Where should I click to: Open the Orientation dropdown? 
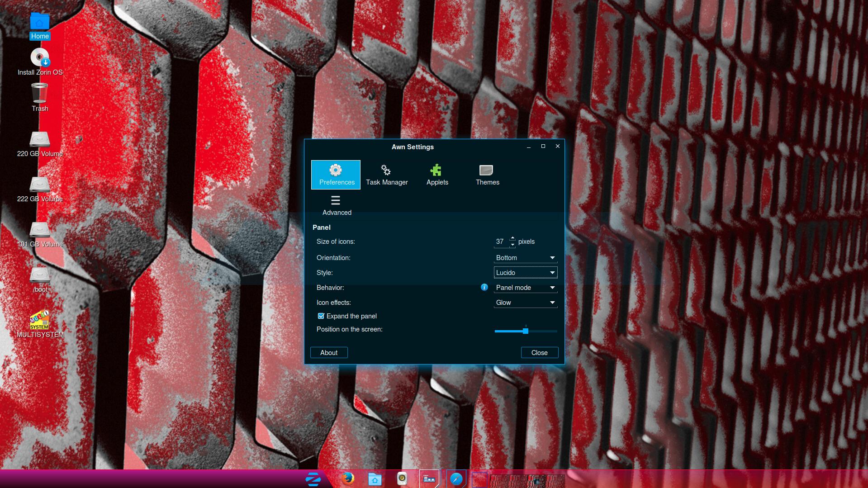525,258
